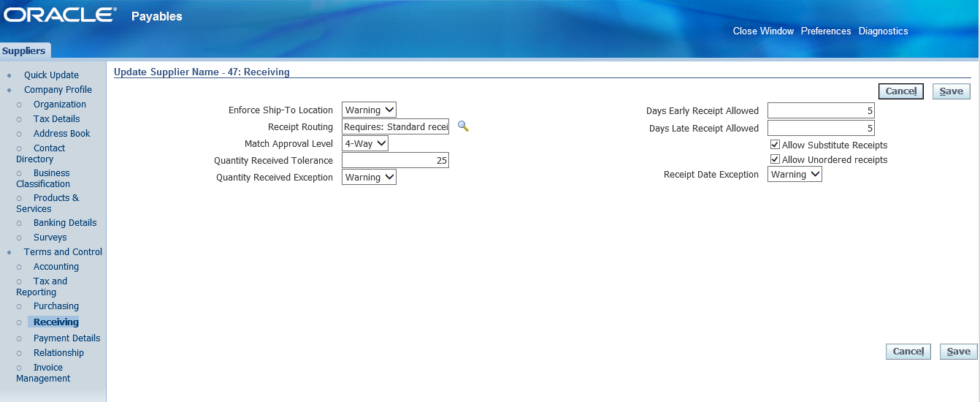The height and width of the screenshot is (402, 980).
Task: Uncheck Allow Unordered receipts checkbox
Action: (776, 159)
